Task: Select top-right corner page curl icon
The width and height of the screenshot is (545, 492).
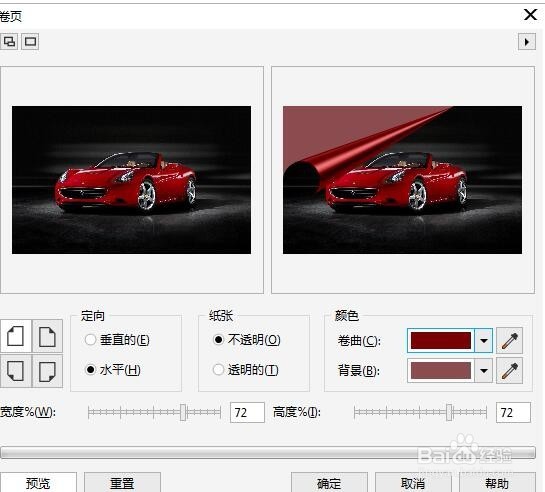Action: 47,336
